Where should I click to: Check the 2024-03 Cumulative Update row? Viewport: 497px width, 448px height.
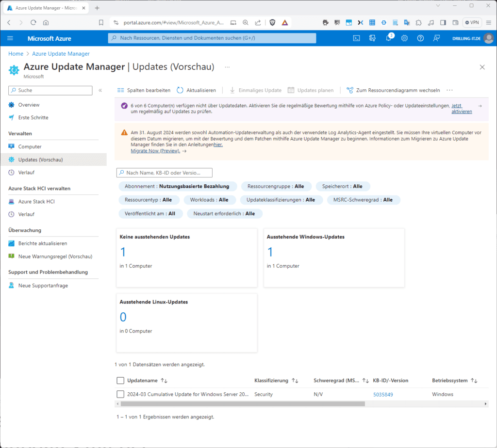120,394
